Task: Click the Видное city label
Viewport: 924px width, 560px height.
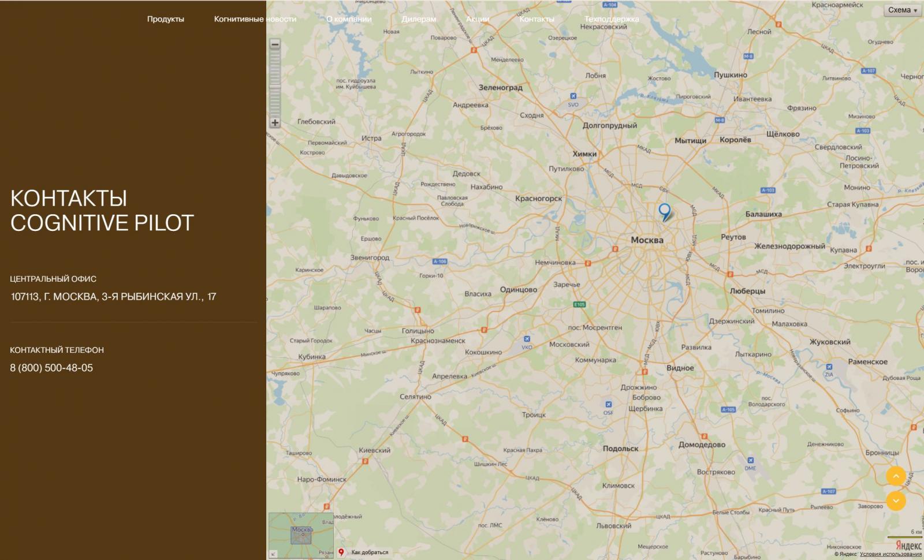Action: tap(680, 368)
